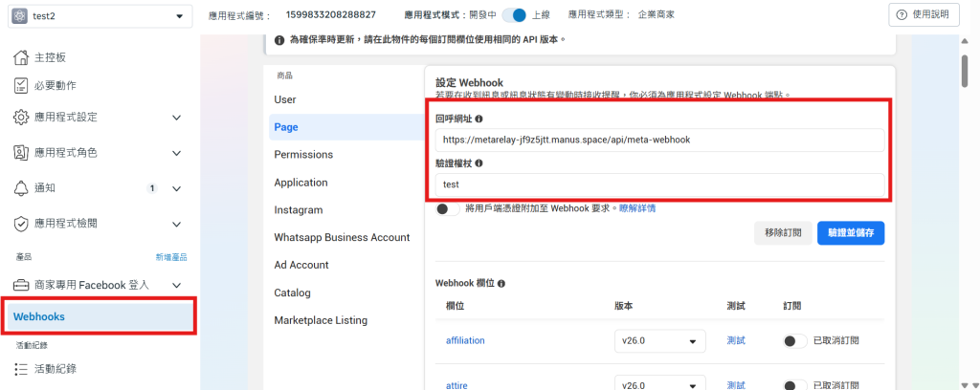Image resolution: width=980 pixels, height=390 pixels.
Task: Expand the 應用程式角色 section chevron
Action: pyautogui.click(x=177, y=153)
